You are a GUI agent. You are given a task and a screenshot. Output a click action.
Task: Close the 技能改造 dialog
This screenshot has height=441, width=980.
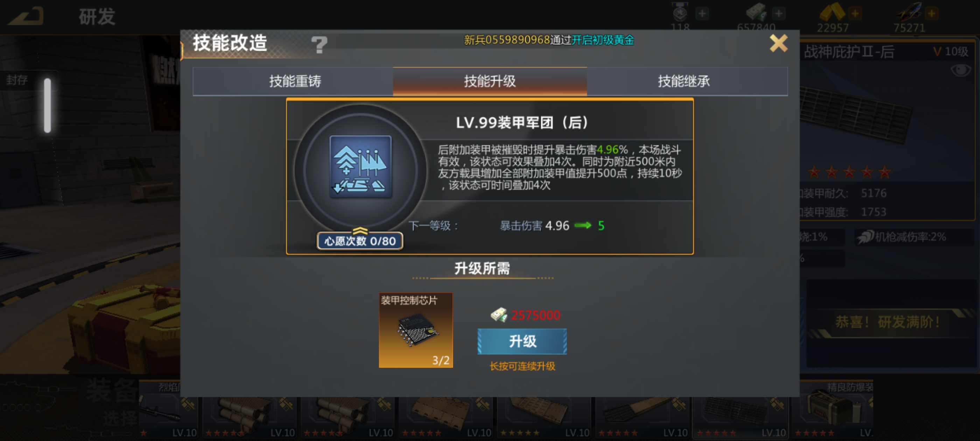(778, 43)
